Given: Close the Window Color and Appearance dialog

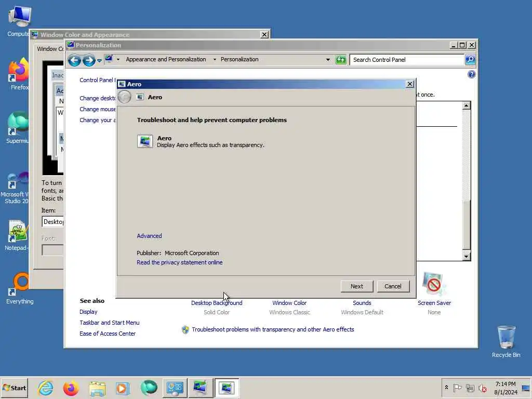Looking at the screenshot, I should [x=264, y=34].
